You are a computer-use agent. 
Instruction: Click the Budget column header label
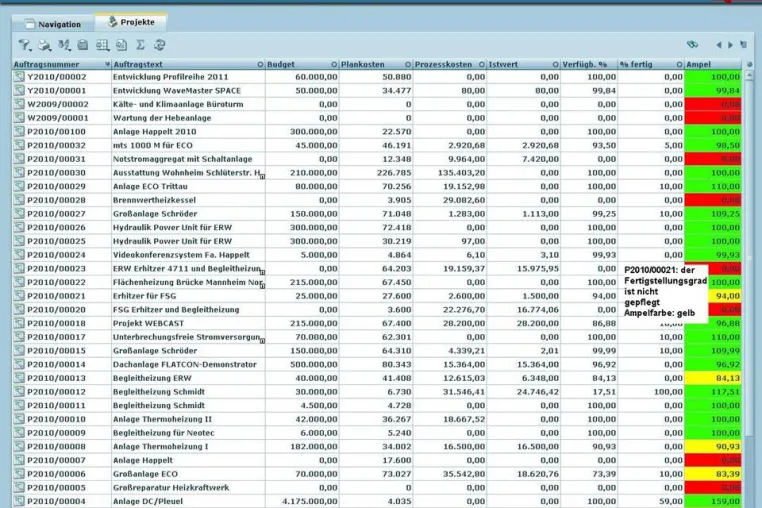(x=281, y=64)
